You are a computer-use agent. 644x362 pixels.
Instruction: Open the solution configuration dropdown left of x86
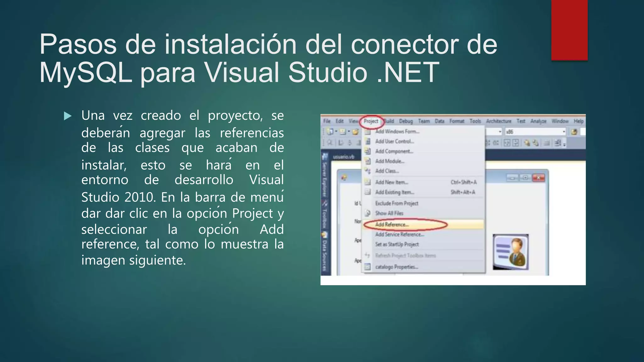[x=494, y=132]
